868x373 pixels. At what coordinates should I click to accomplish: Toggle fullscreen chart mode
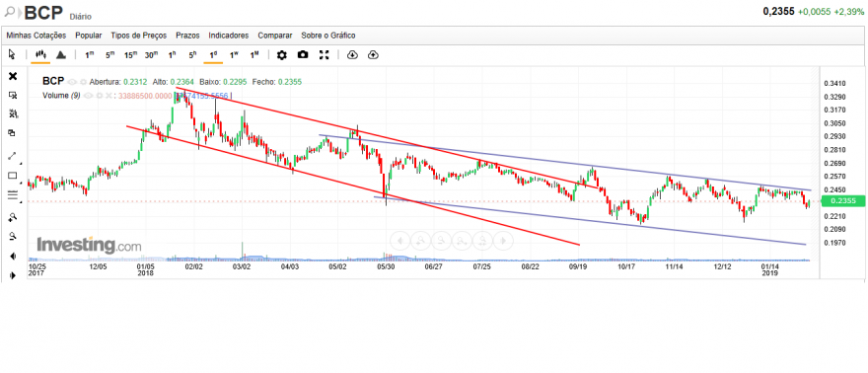click(x=325, y=55)
